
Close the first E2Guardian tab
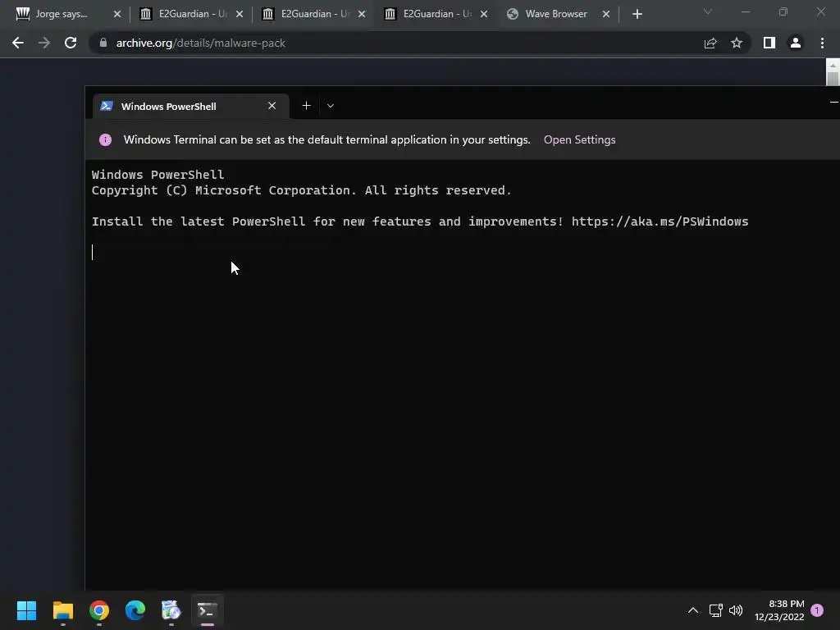coord(240,14)
